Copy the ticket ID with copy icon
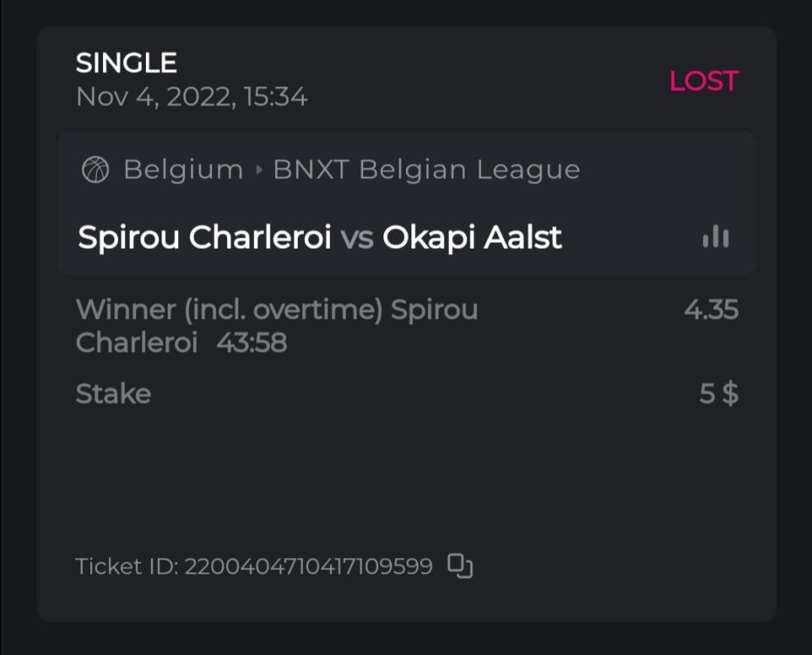 tap(460, 566)
